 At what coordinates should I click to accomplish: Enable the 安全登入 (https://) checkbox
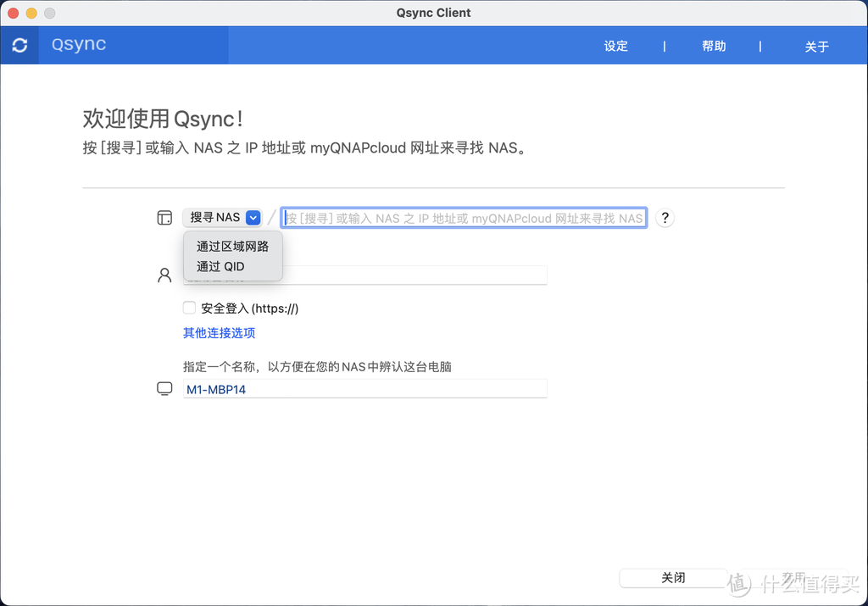click(x=189, y=308)
